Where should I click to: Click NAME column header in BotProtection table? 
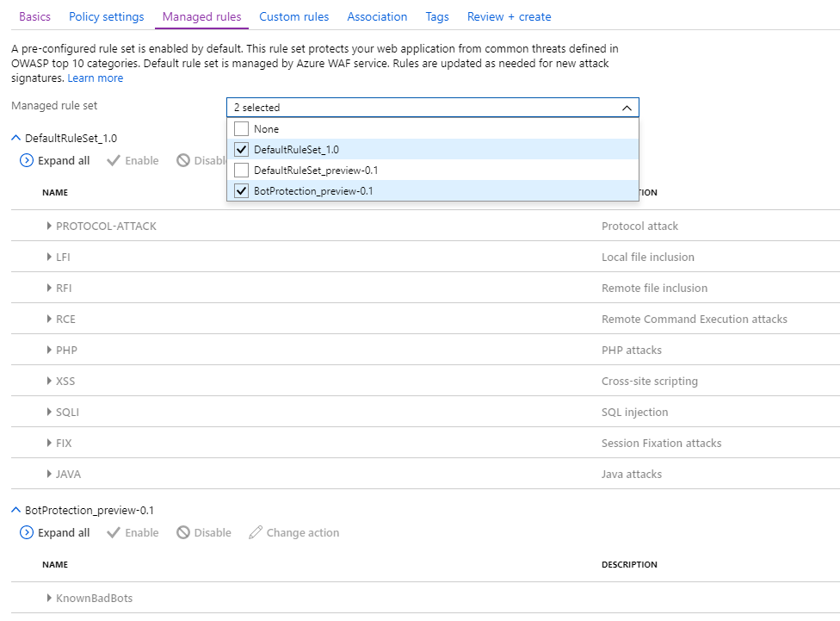[55, 565]
